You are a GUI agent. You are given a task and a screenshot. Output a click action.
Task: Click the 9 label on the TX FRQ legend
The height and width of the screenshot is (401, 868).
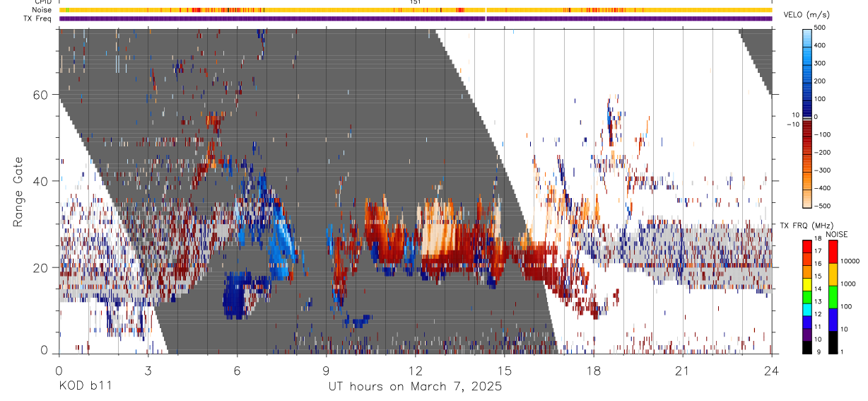pos(818,354)
